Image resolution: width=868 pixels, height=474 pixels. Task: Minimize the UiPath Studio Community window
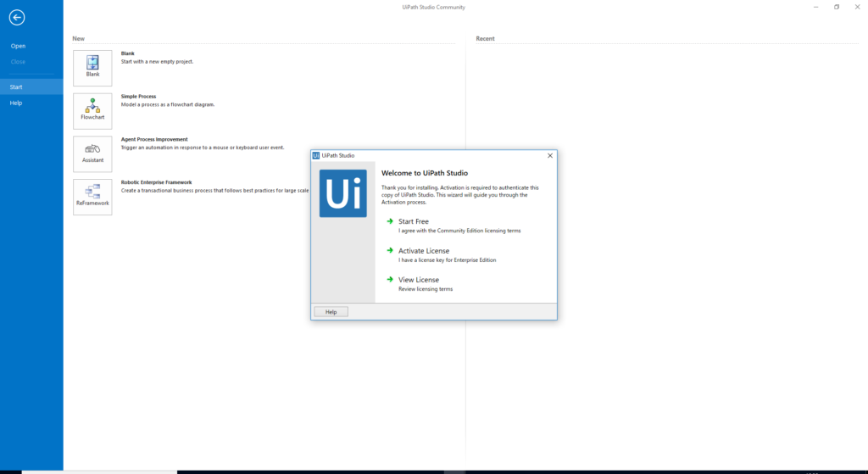[816, 7]
